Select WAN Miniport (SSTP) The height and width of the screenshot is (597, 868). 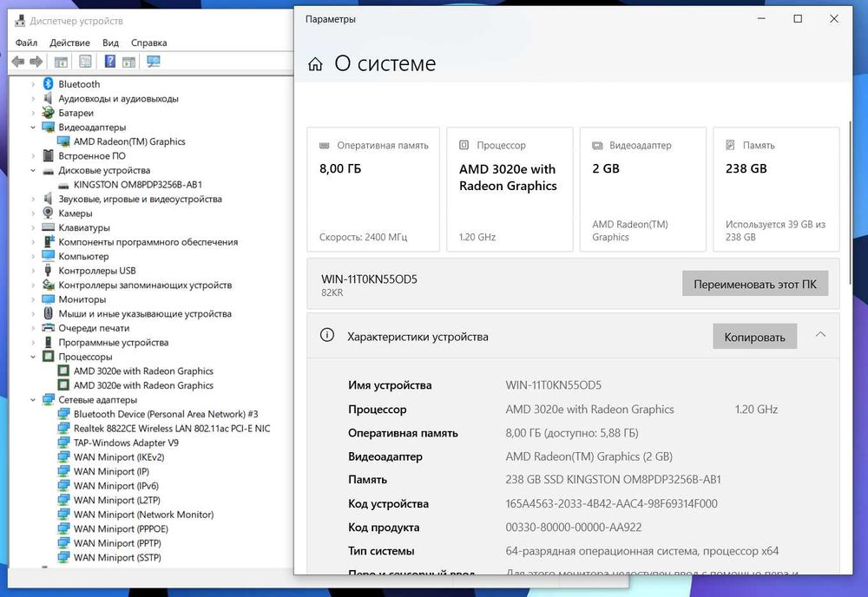point(117,558)
